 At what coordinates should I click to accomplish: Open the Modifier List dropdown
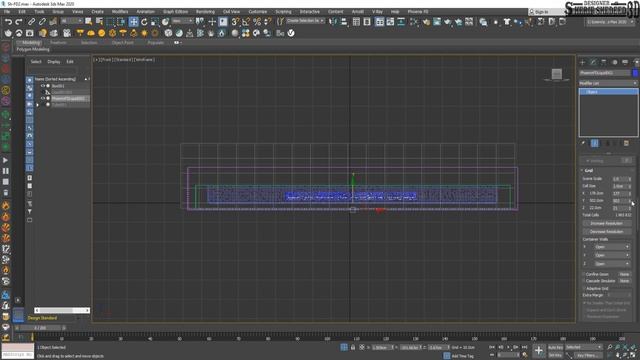608,83
